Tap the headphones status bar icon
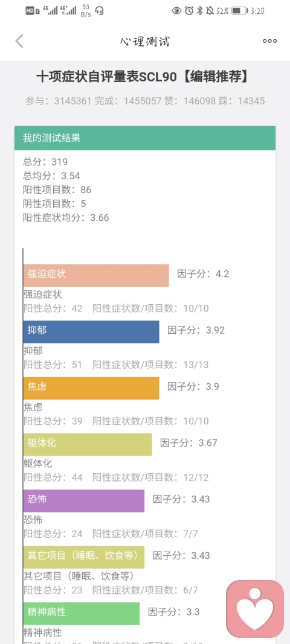The image size is (290, 644). click(x=99, y=11)
